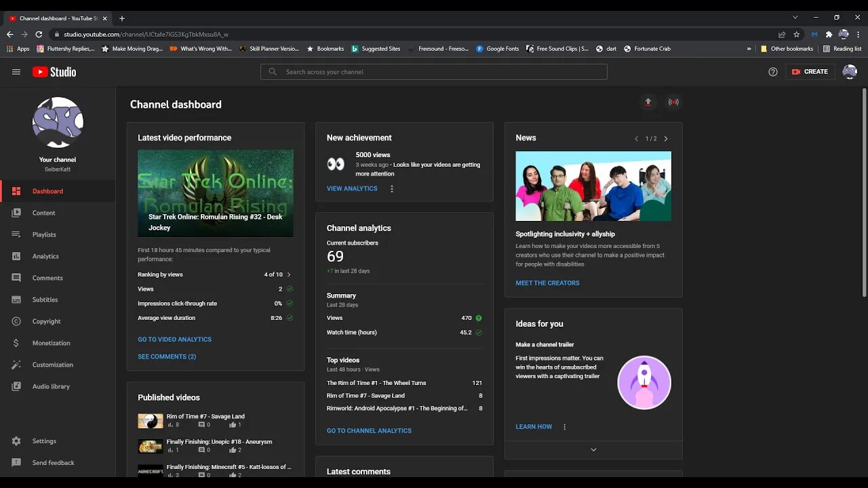Viewport: 868px width, 488px height.
Task: Expand Ideas for you down chevron
Action: (593, 450)
